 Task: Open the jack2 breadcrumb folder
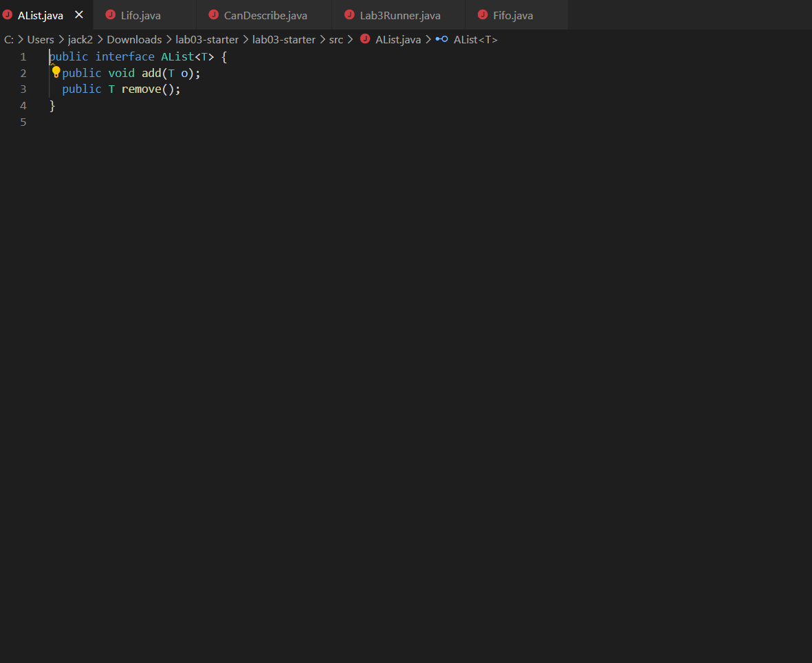click(80, 39)
